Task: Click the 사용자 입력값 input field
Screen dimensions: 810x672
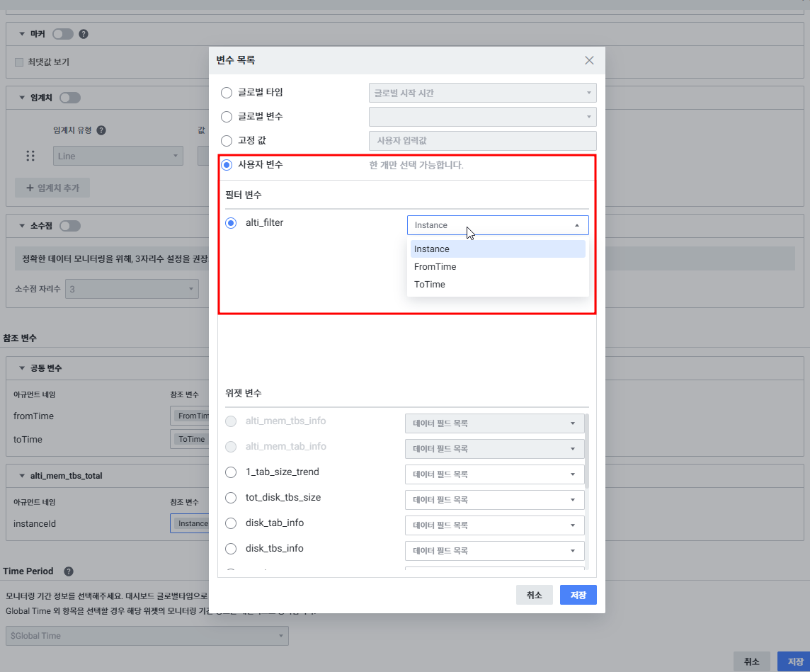Action: pos(482,141)
